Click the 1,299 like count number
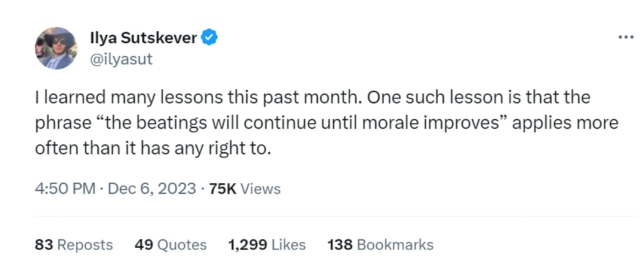This screenshot has width=644, height=275. [247, 245]
